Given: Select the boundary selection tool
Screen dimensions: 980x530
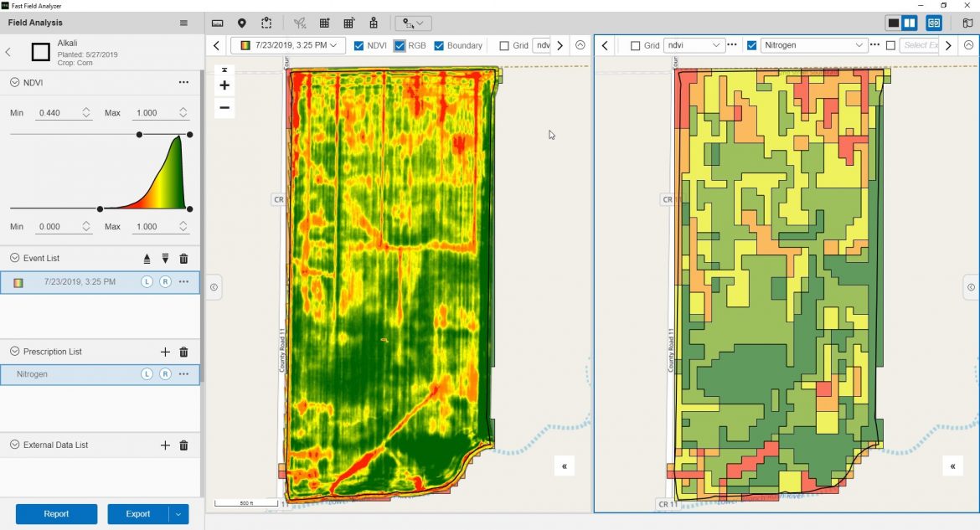Looking at the screenshot, I should tap(266, 23).
